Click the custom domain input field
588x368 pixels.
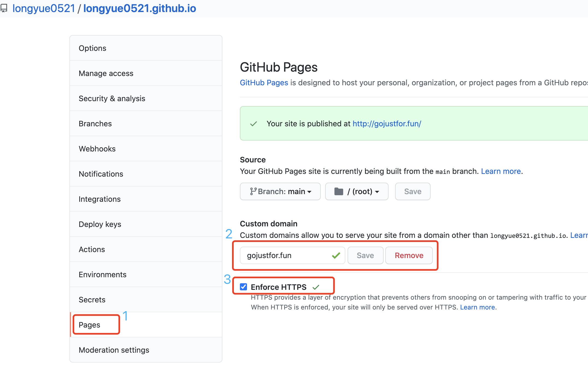point(292,255)
